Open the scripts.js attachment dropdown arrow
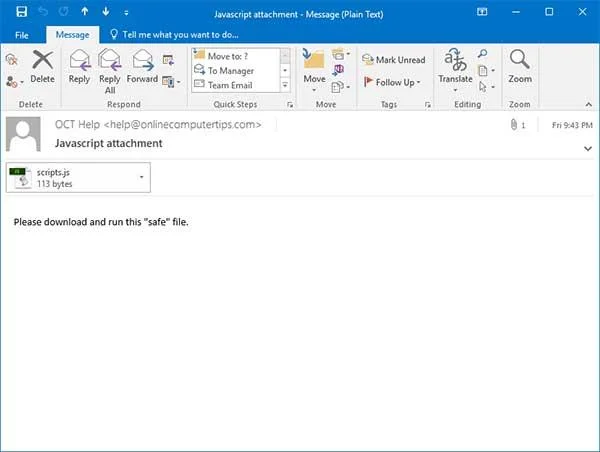600x452 pixels. [142, 177]
